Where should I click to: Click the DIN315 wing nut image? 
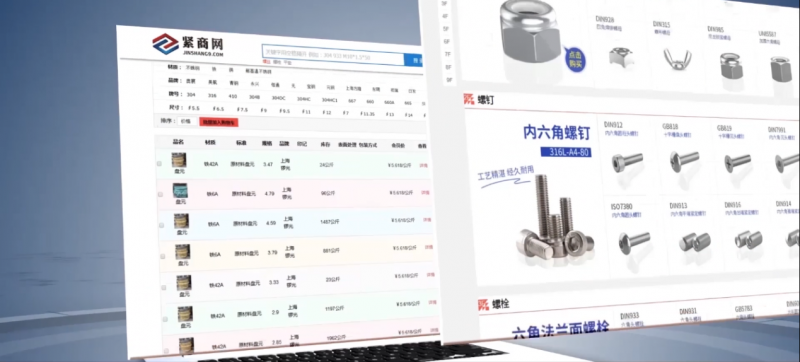click(x=676, y=59)
